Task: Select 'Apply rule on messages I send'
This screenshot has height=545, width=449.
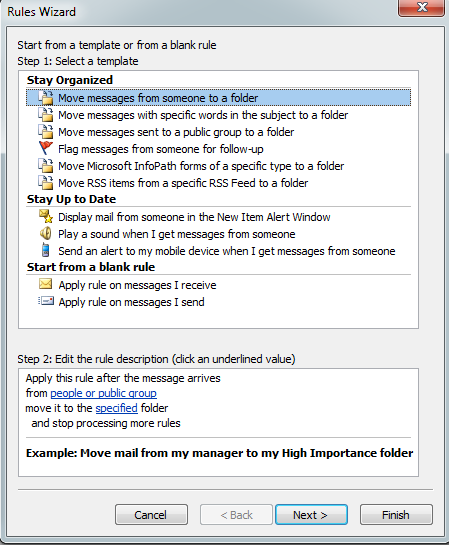Action: click(x=131, y=302)
